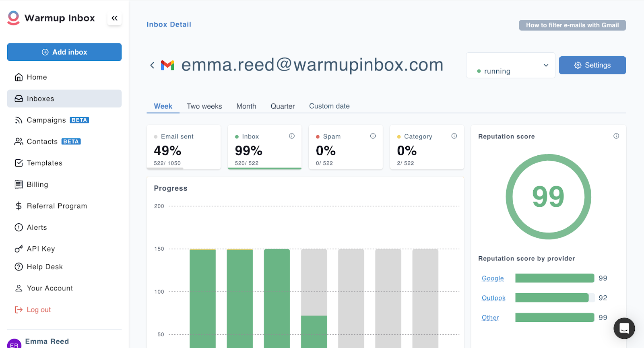Image resolution: width=644 pixels, height=348 pixels.
Task: Go back using the chevron beside Gmail logo
Action: [152, 65]
